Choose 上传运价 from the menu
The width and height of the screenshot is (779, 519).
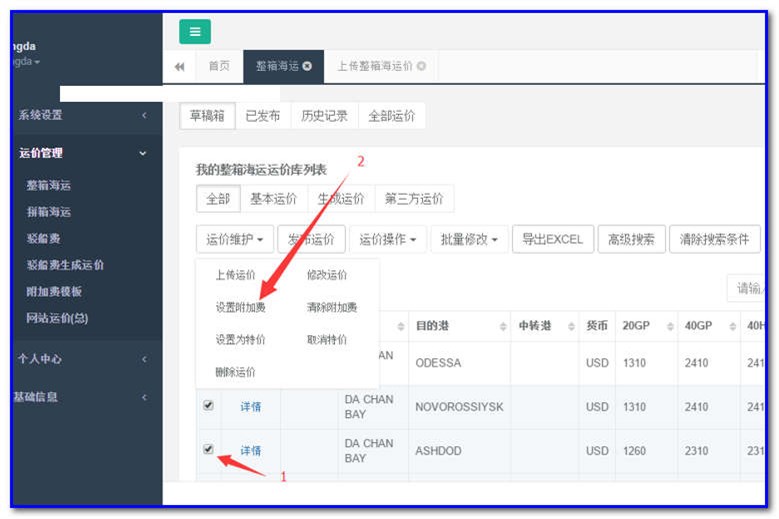[235, 275]
